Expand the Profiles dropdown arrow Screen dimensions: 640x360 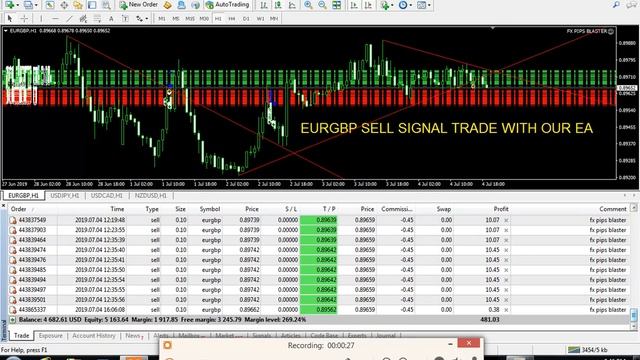coord(36,5)
